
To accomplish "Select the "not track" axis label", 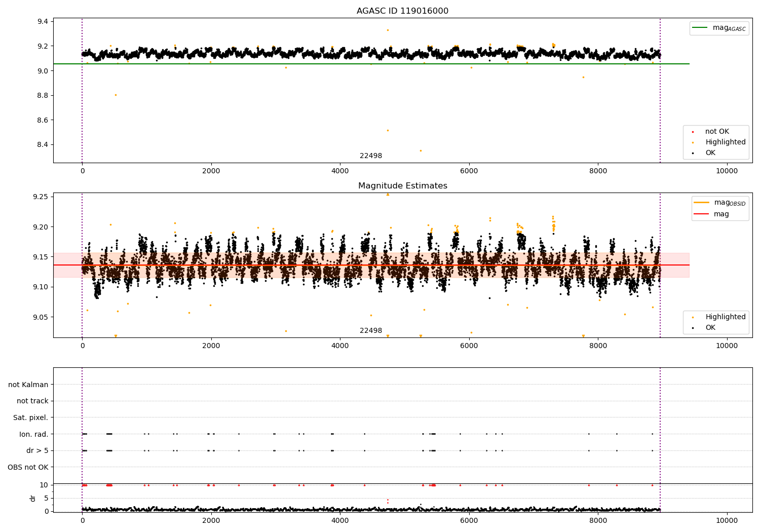I will point(32,401).
